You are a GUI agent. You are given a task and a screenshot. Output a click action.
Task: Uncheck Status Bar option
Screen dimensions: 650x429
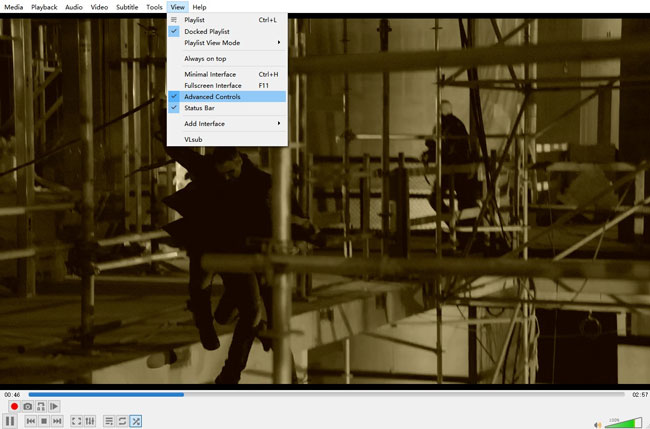(x=227, y=108)
